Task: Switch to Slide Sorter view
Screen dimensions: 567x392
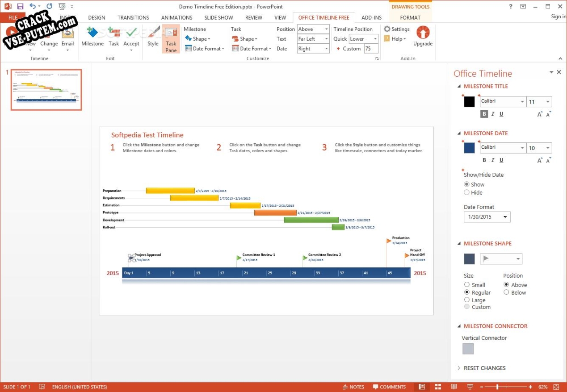Action: point(438,387)
